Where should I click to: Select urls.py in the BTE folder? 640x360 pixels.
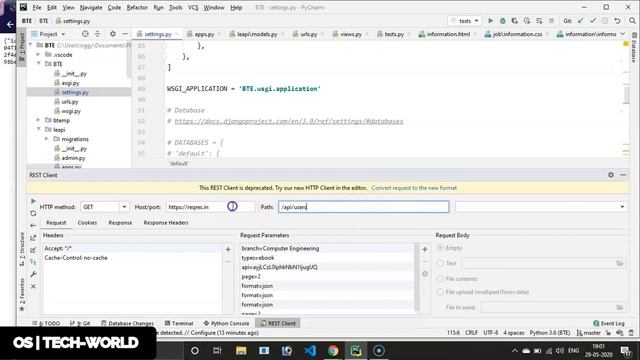(x=70, y=102)
